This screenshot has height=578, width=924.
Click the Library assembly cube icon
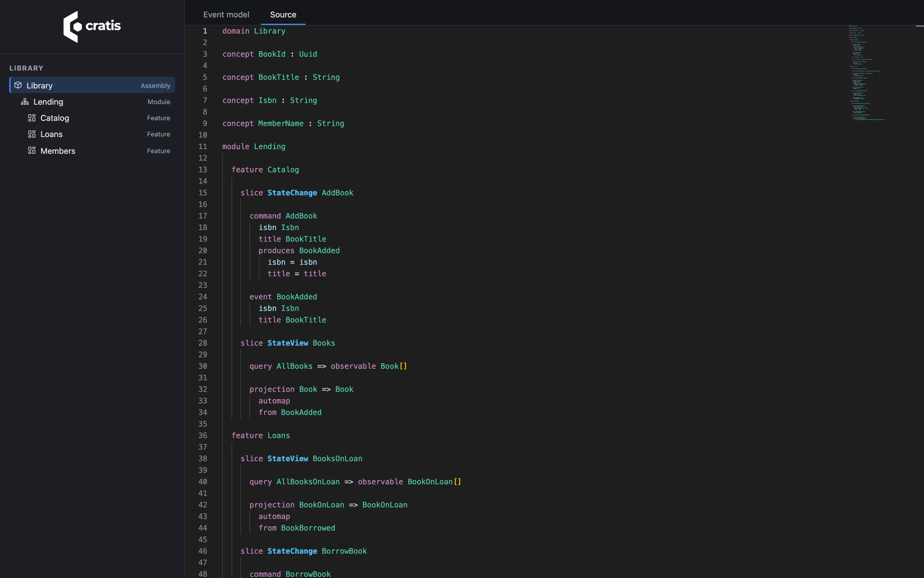click(18, 85)
